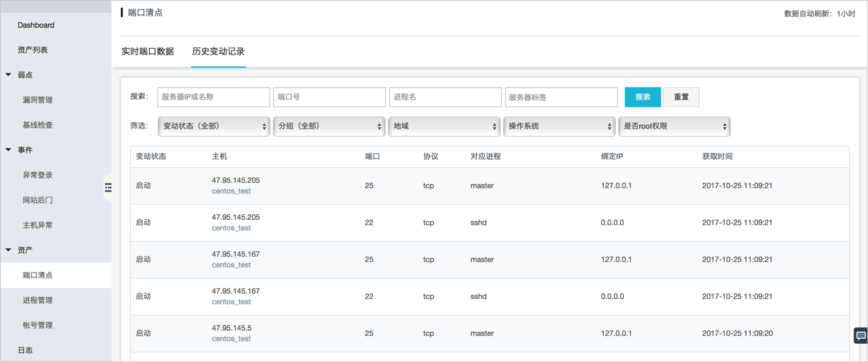Screen dimensions: 868x362
Task: Focus the 服务器IP或名称 search field
Action: pyautogui.click(x=213, y=97)
